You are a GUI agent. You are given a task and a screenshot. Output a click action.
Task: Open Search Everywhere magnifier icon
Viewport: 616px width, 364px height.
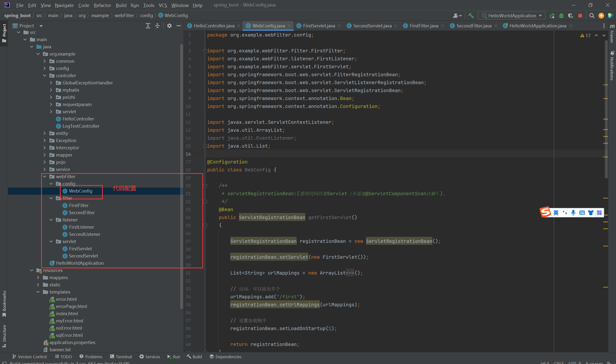pyautogui.click(x=592, y=16)
